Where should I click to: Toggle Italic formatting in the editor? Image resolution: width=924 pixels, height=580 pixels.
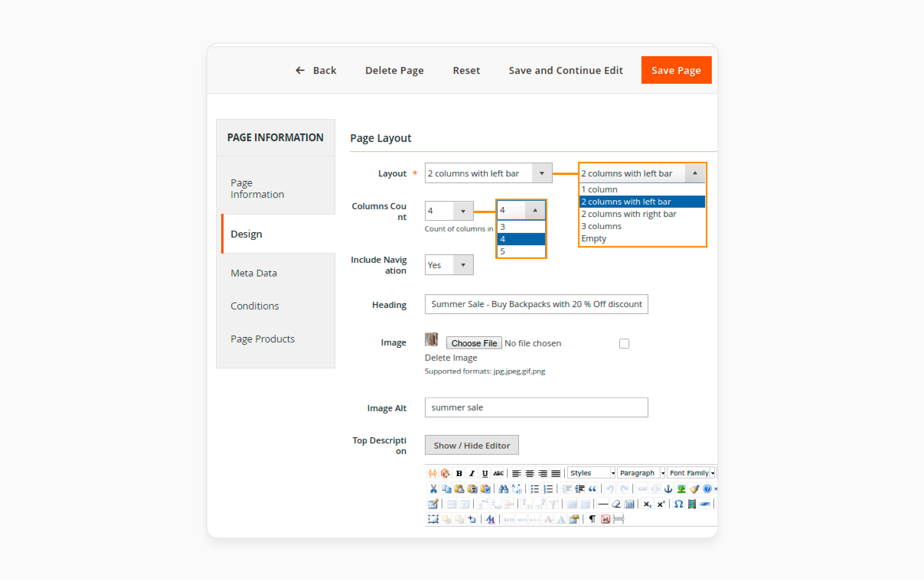click(472, 473)
